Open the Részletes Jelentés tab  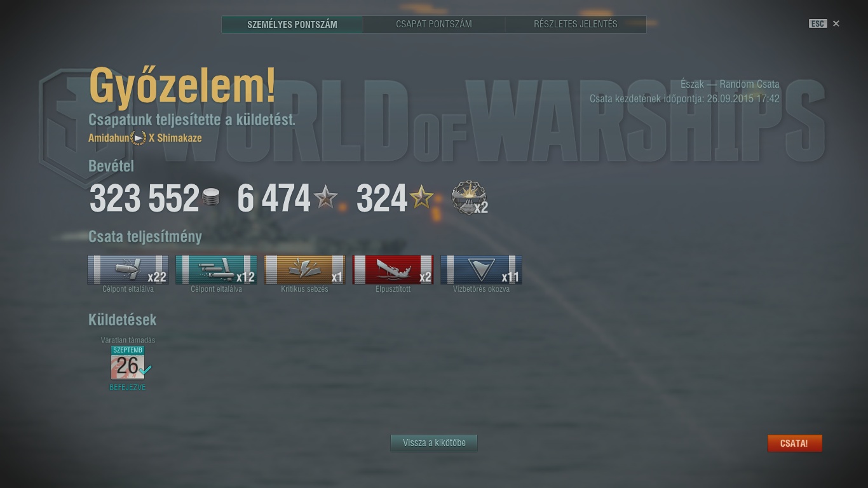click(576, 24)
